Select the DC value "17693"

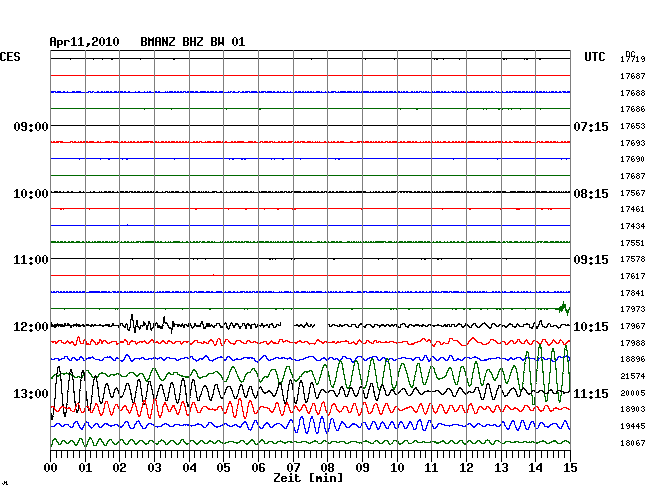(633, 143)
